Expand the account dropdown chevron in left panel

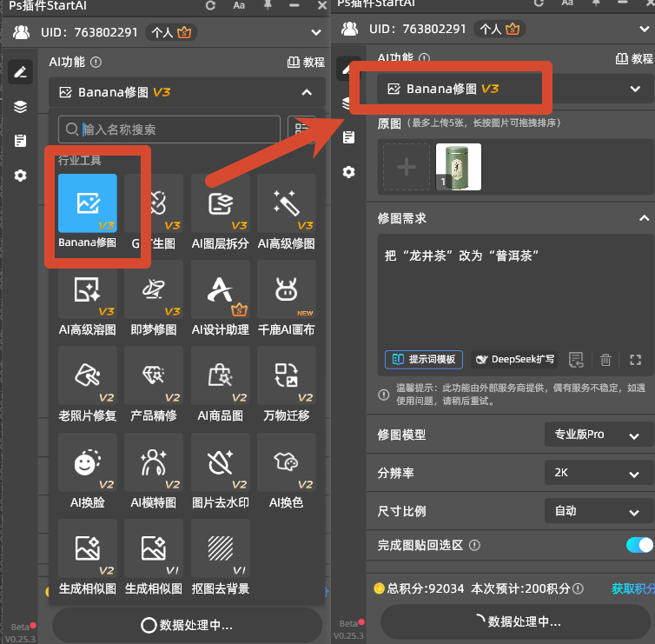[x=316, y=32]
